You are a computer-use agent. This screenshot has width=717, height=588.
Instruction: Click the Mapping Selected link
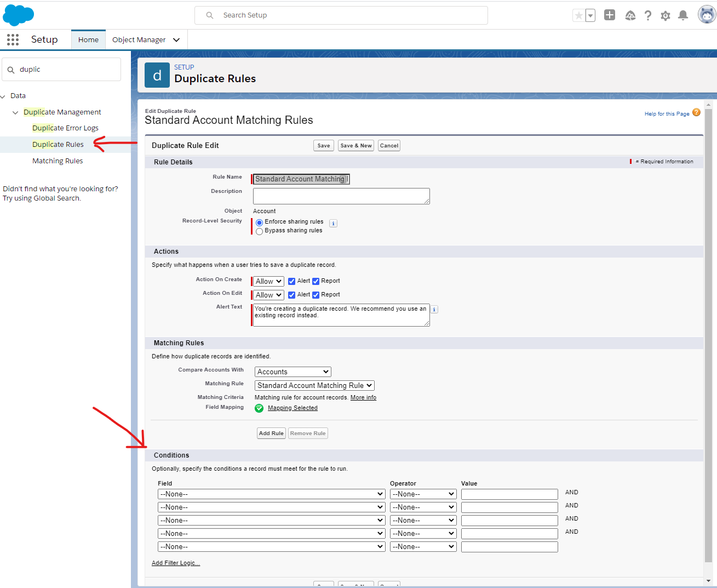click(292, 408)
